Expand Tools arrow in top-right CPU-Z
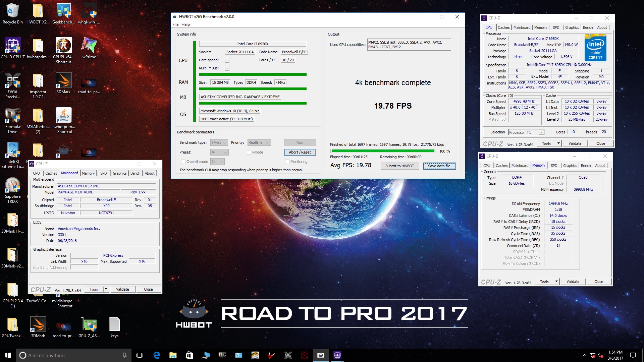Image resolution: width=644 pixels, height=362 pixels. pyautogui.click(x=558, y=143)
